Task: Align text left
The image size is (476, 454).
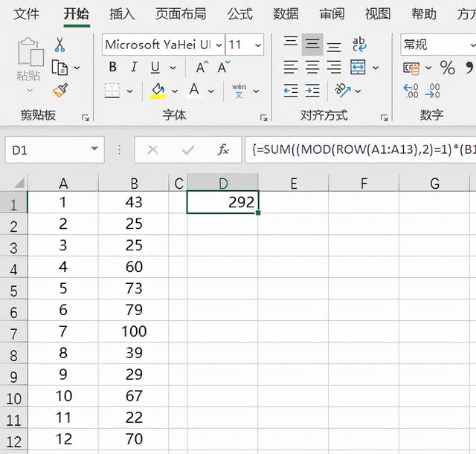Action: pyautogui.click(x=291, y=67)
